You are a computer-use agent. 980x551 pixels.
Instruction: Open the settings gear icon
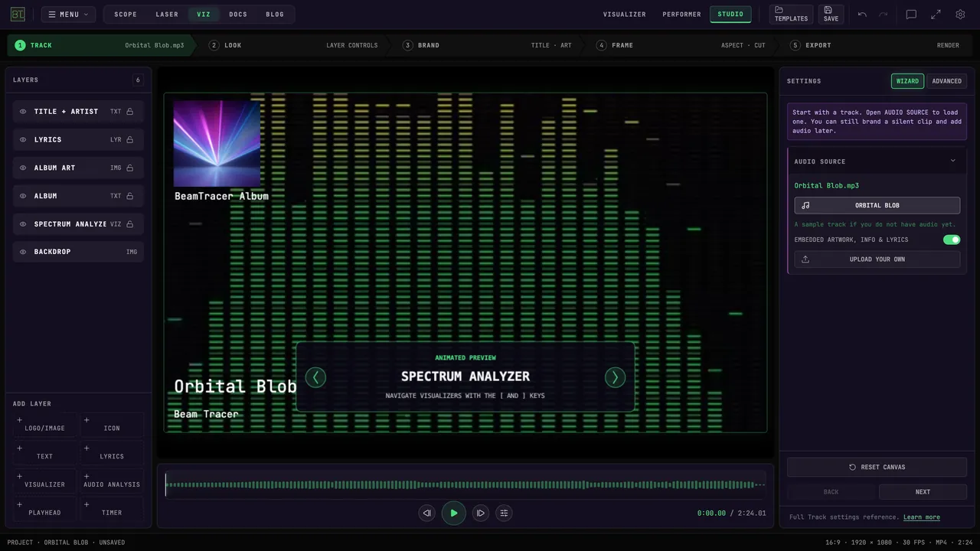click(x=960, y=15)
